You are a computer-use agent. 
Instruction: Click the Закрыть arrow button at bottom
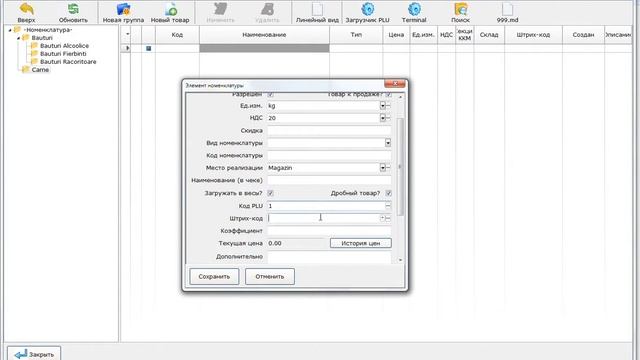(x=34, y=354)
